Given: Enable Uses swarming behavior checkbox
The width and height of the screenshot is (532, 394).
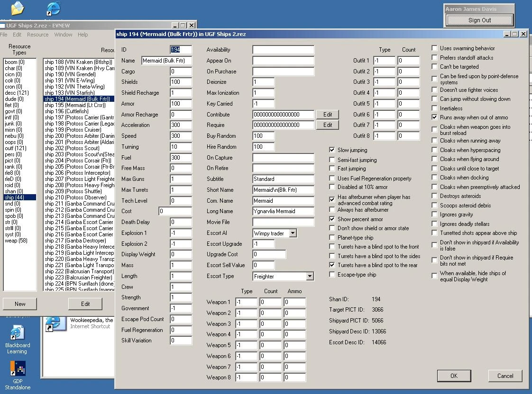Looking at the screenshot, I should coord(434,48).
